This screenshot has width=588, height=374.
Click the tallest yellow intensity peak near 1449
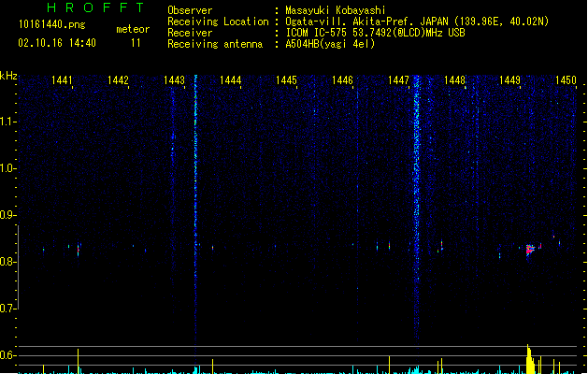[x=528, y=359]
